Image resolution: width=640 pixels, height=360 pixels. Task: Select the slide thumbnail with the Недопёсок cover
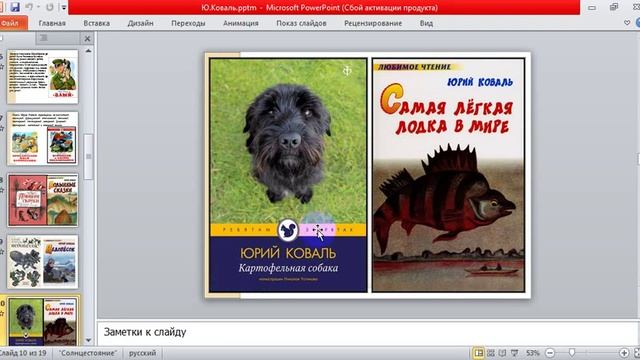(42, 262)
